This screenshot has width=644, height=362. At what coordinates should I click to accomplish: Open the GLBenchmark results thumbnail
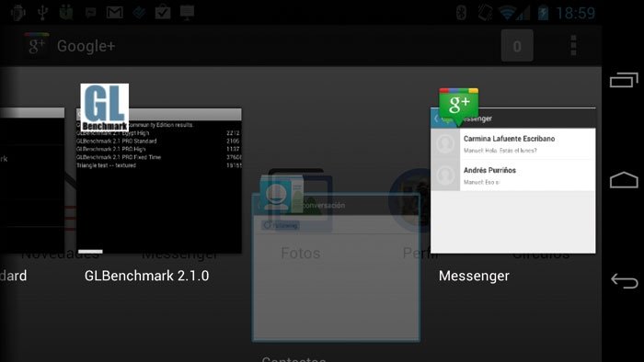[x=159, y=181]
